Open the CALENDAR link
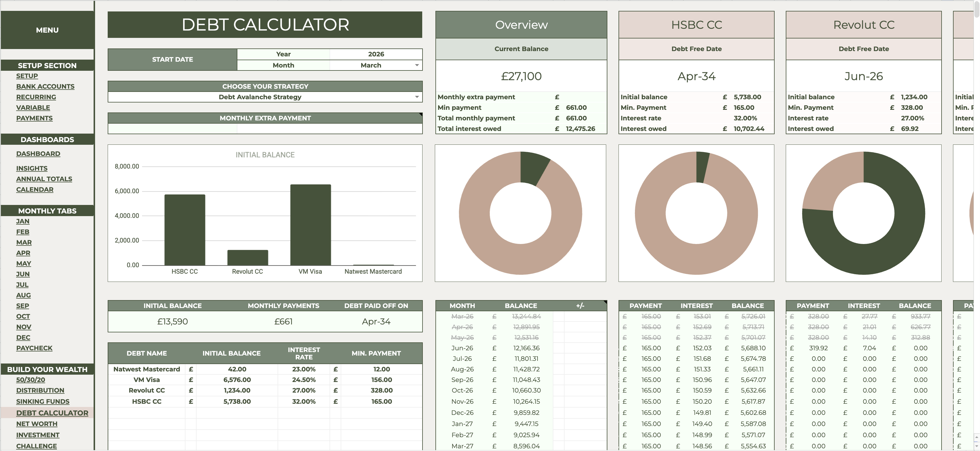980x451 pixels. point(35,190)
